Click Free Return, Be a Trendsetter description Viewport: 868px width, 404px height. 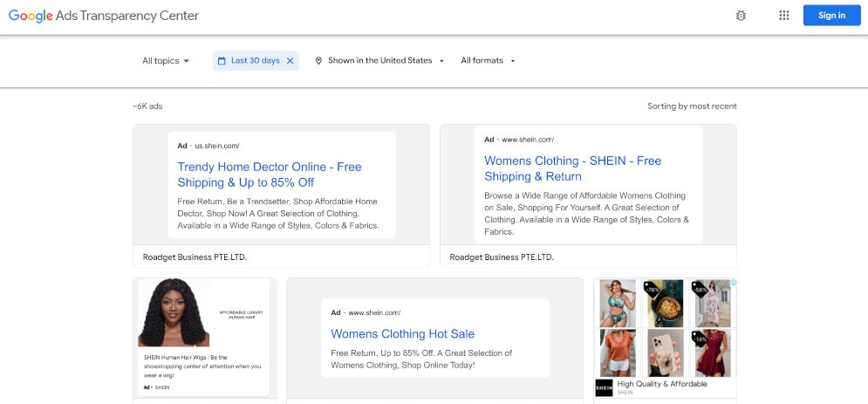(278, 214)
